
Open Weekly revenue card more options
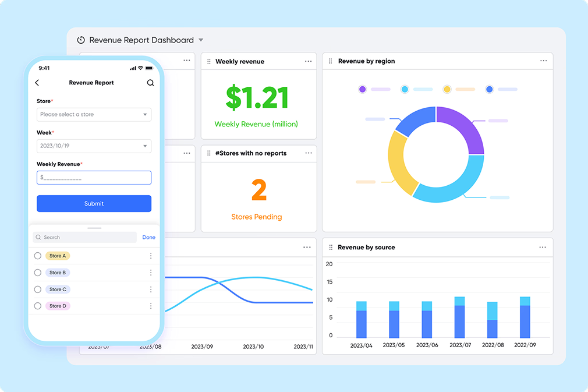point(308,61)
